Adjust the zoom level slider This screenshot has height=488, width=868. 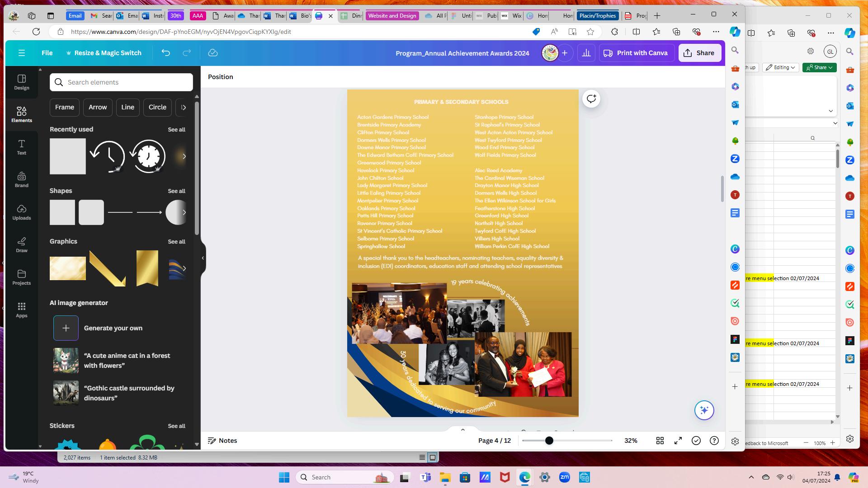(x=549, y=441)
